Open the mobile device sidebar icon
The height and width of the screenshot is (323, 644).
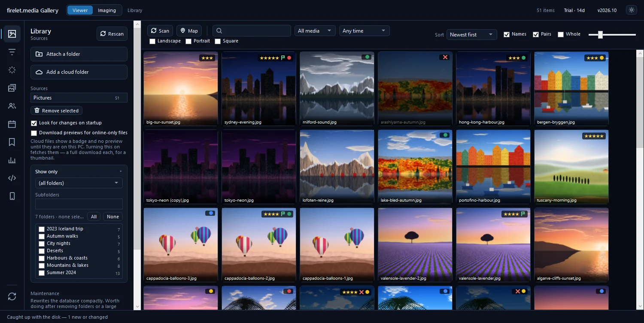click(x=12, y=196)
